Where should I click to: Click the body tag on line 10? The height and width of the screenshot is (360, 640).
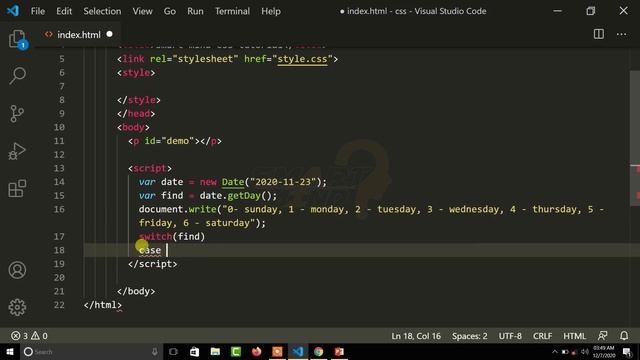click(x=133, y=127)
